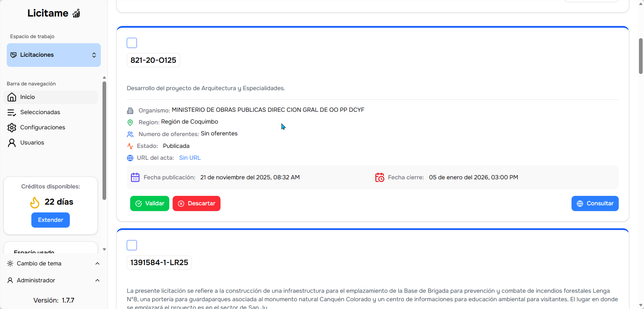Screen dimensions: 644x309
Task: Click the Licitame logo chart icon
Action: pos(76,14)
